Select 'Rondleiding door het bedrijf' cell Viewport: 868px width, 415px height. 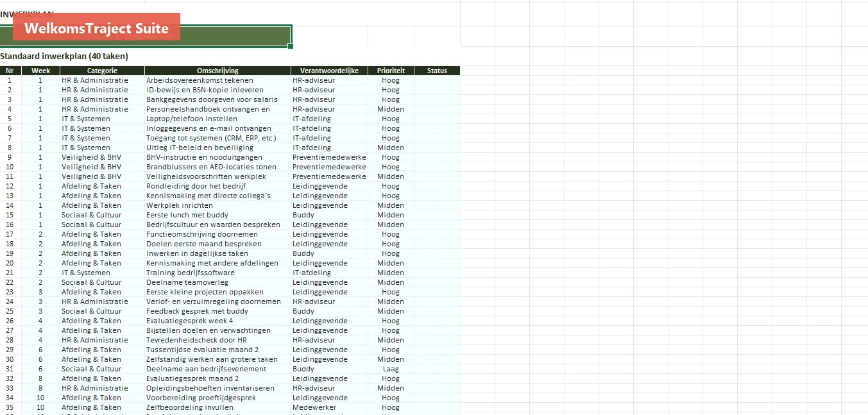(x=218, y=186)
